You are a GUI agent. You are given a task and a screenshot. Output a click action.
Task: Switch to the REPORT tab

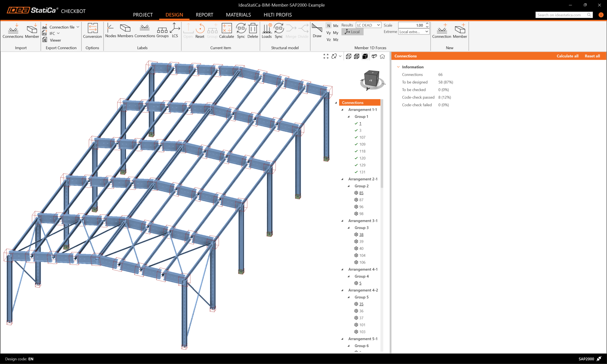204,15
